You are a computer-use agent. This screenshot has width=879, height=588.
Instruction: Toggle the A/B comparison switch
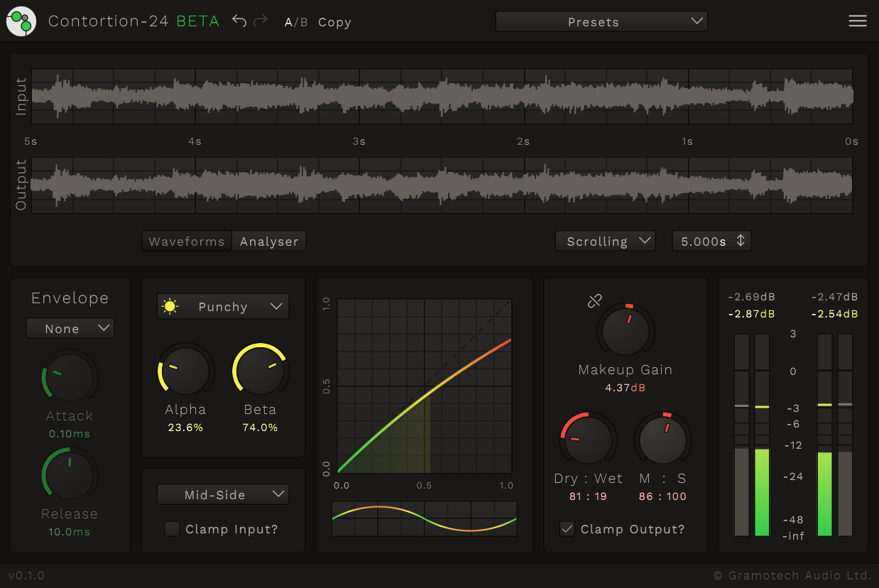pyautogui.click(x=296, y=22)
